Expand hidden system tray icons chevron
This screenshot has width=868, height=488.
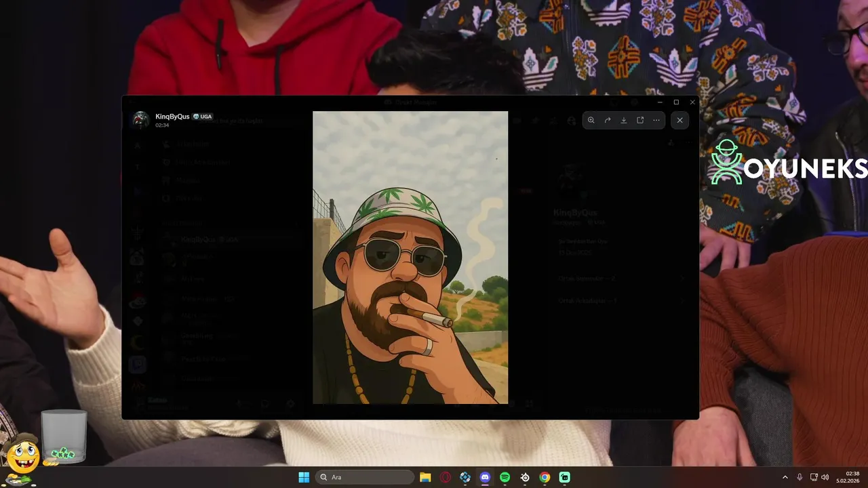[785, 477]
